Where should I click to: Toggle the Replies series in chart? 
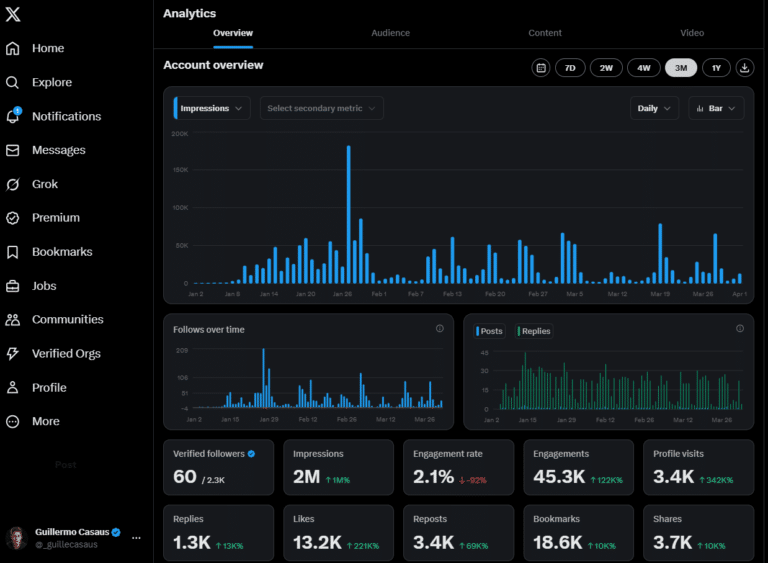[534, 331]
